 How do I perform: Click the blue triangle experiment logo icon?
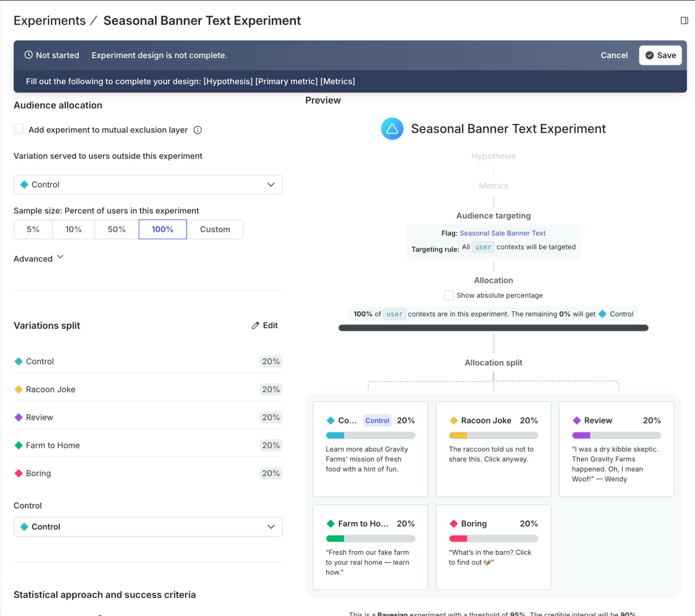392,129
